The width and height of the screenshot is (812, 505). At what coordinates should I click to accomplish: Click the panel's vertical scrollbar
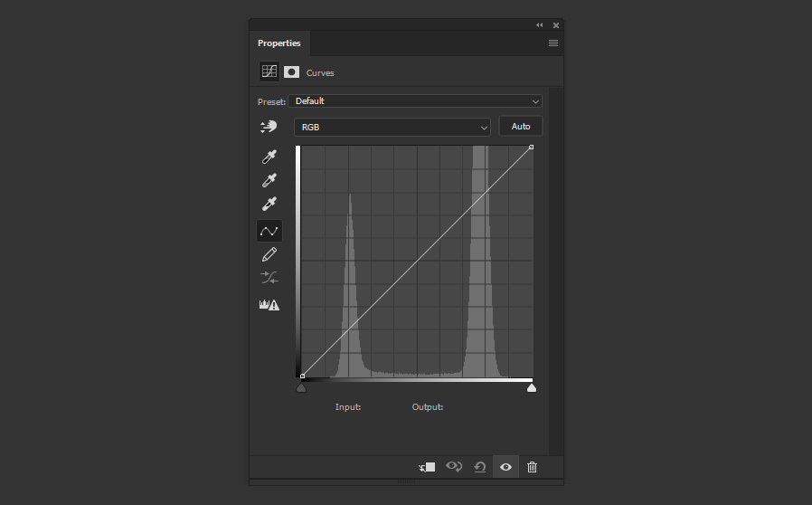[555, 272]
